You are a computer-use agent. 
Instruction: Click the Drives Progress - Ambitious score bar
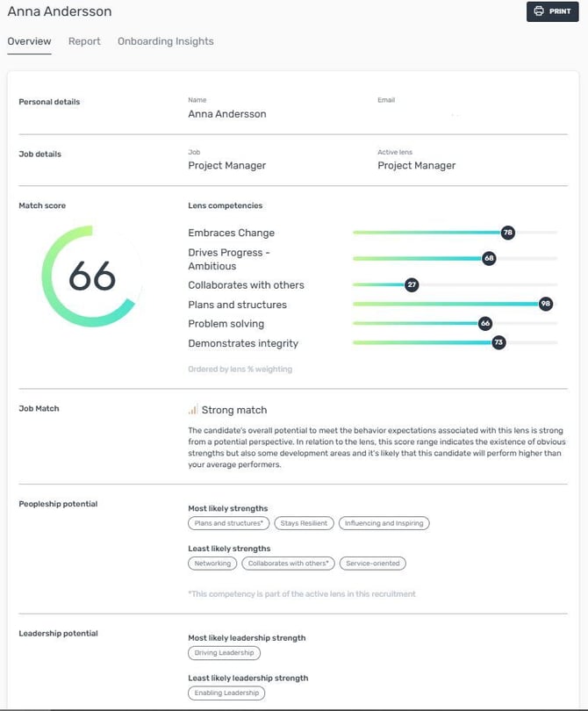pos(439,259)
